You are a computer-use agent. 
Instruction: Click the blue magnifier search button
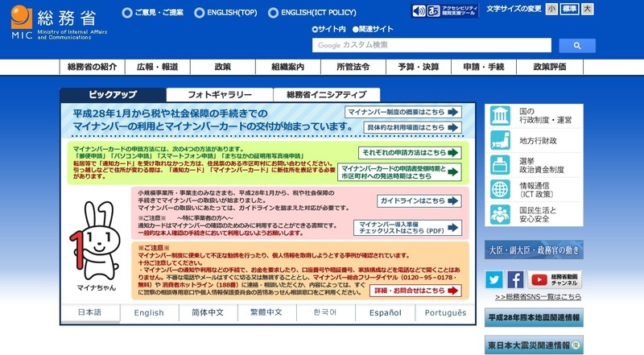576,46
